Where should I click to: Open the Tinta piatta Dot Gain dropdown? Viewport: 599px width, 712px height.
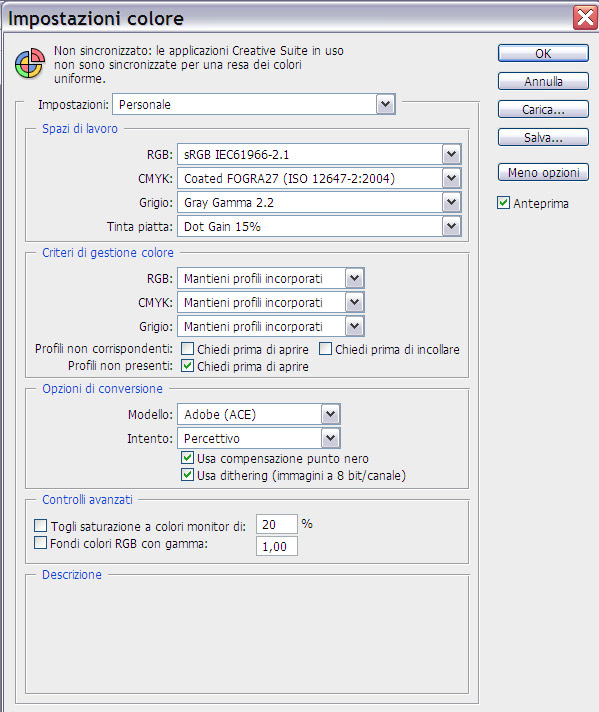click(x=319, y=226)
